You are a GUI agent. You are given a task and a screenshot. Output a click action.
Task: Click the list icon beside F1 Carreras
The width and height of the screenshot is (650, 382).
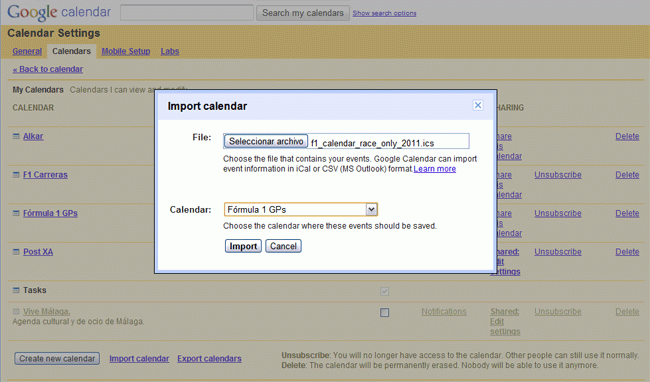(16, 175)
